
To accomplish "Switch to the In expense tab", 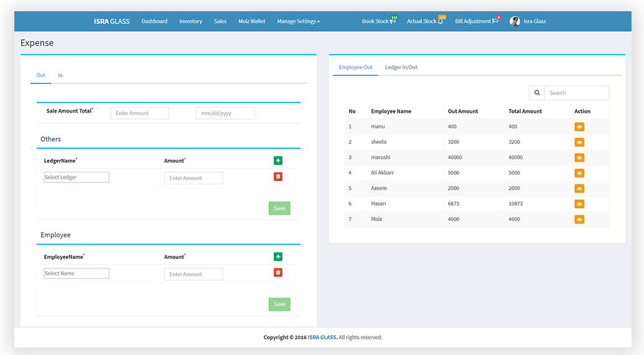I will (60, 75).
